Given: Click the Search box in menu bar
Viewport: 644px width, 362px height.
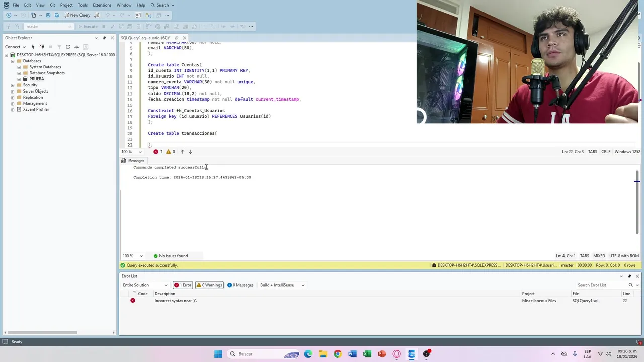Looking at the screenshot, I should coord(163,5).
